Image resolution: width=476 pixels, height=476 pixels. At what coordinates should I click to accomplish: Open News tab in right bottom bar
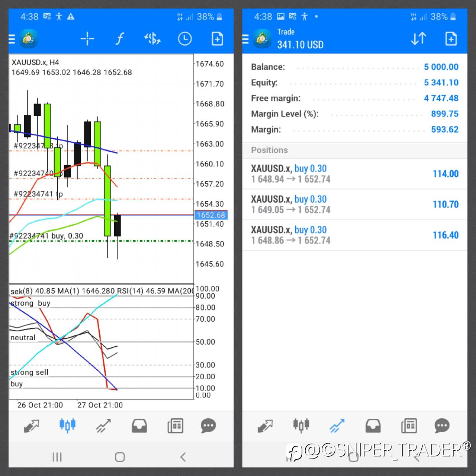click(409, 426)
